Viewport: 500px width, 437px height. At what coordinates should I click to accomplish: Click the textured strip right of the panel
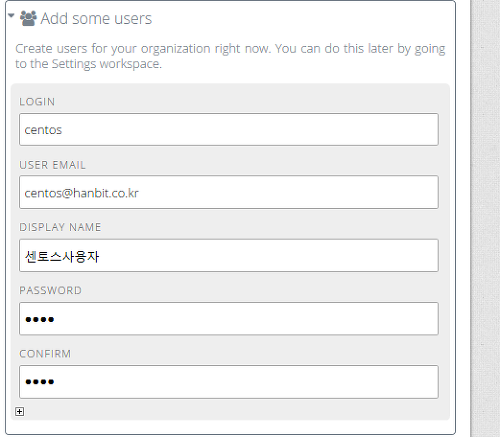tap(485, 218)
